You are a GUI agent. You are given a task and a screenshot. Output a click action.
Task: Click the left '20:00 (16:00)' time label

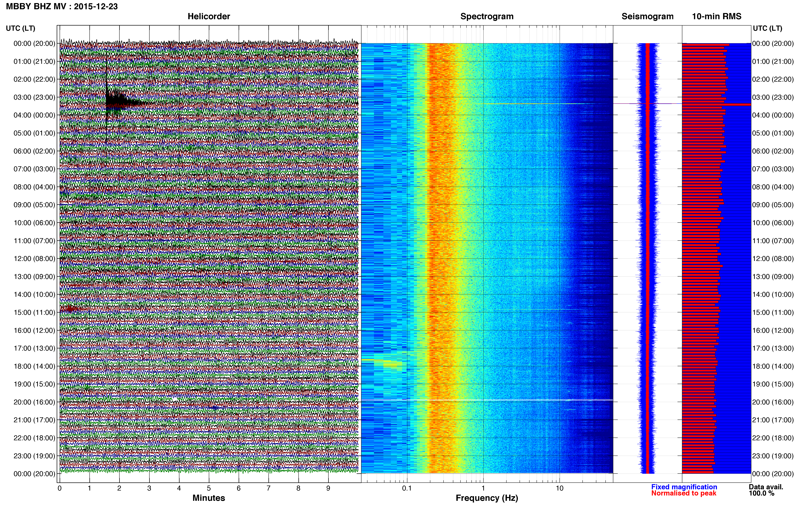pyautogui.click(x=34, y=402)
